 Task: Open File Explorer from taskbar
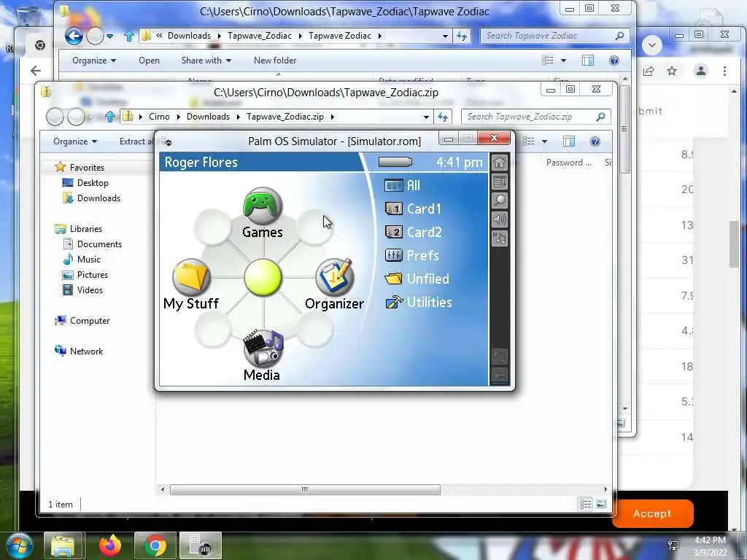(63, 545)
